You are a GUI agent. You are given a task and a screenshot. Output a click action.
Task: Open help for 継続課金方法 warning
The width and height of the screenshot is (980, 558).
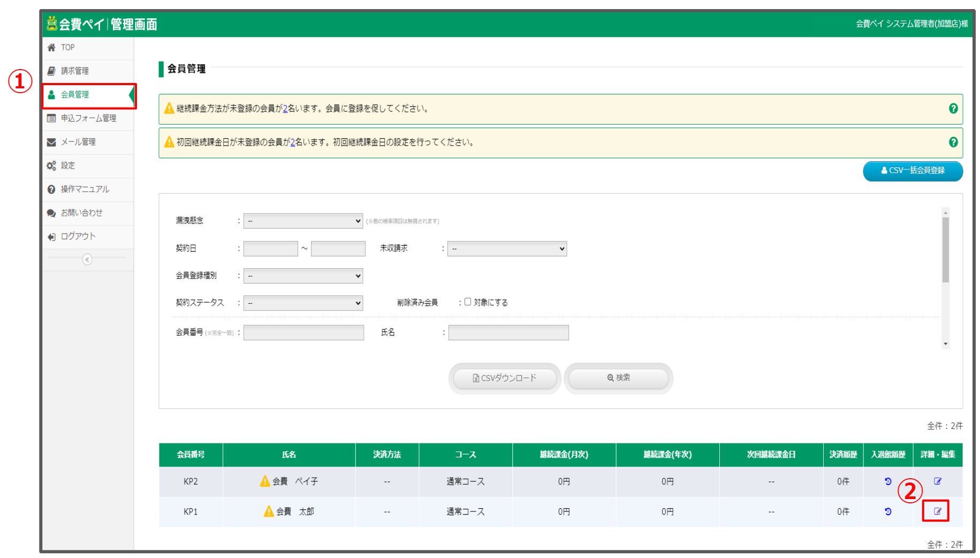[x=953, y=109]
